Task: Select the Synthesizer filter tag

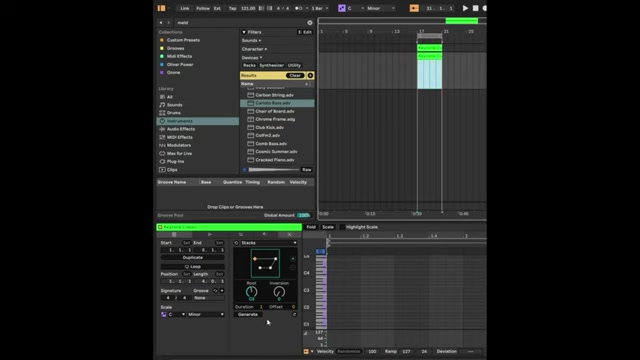Action: pos(271,65)
